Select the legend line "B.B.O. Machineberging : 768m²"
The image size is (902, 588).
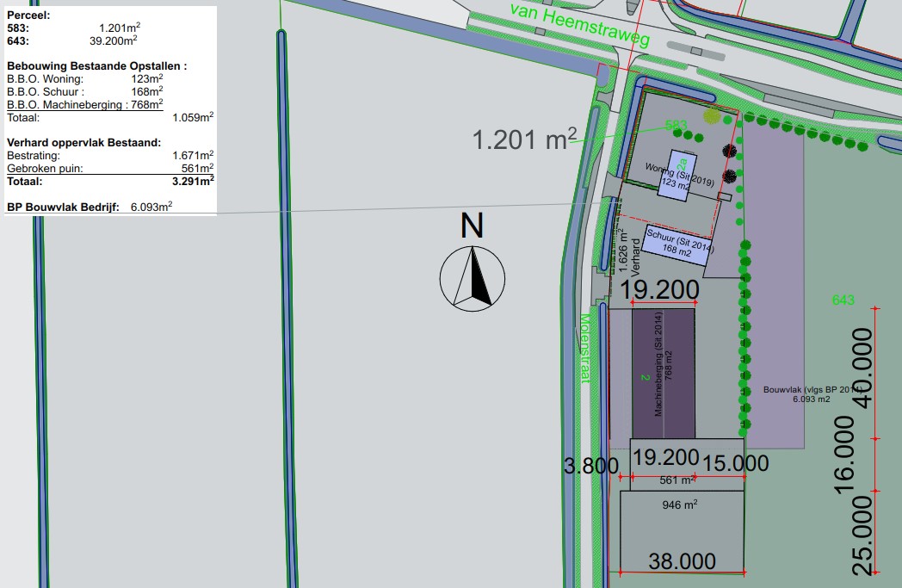(85, 105)
